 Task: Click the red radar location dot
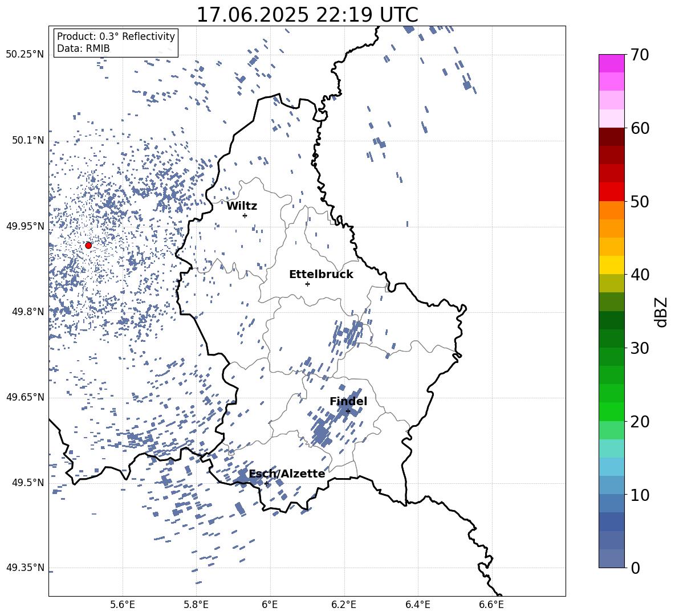88,246
